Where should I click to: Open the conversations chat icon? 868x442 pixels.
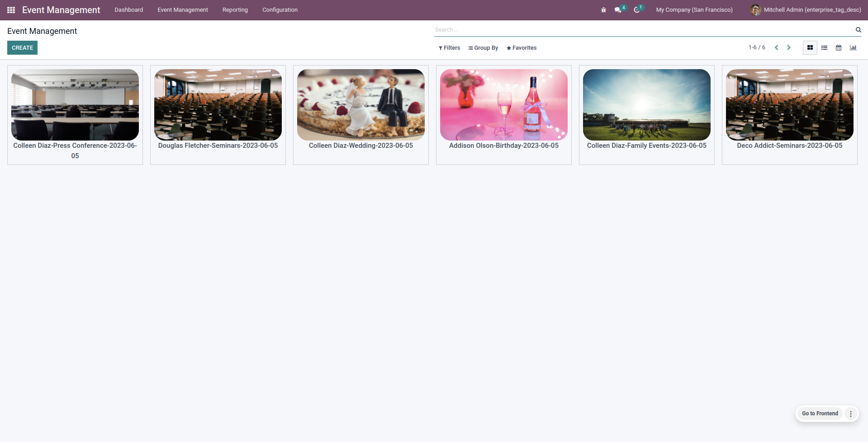pos(618,10)
